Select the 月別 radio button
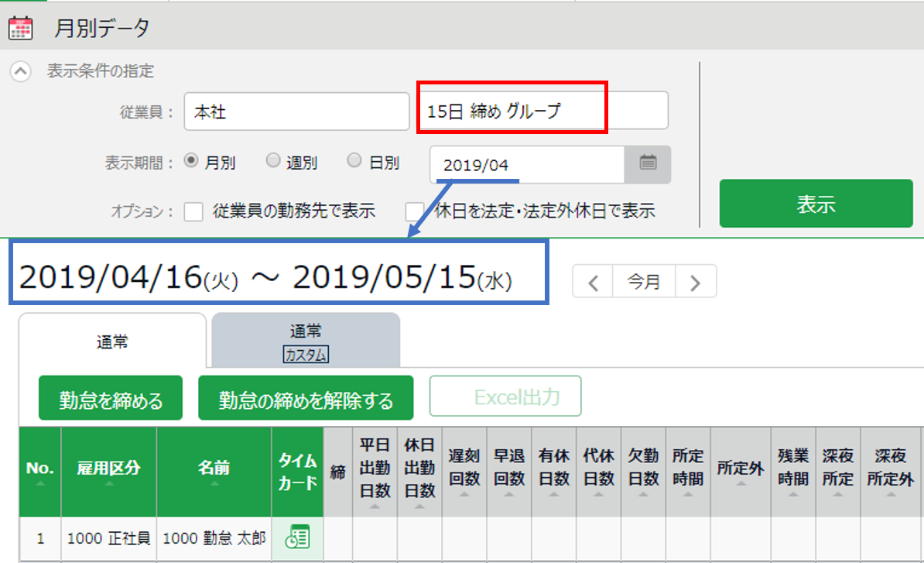Image resolution: width=924 pixels, height=563 pixels. [191, 160]
